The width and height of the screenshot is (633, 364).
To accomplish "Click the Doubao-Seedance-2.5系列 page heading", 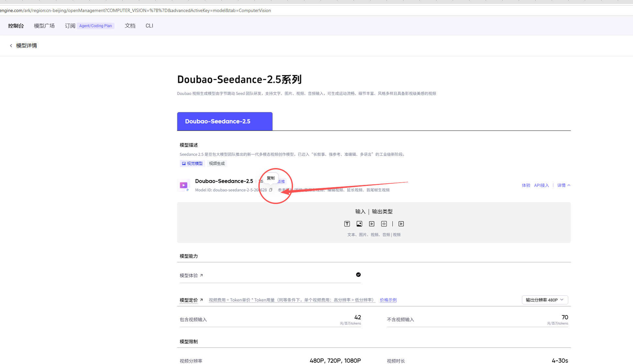I will tap(240, 79).
